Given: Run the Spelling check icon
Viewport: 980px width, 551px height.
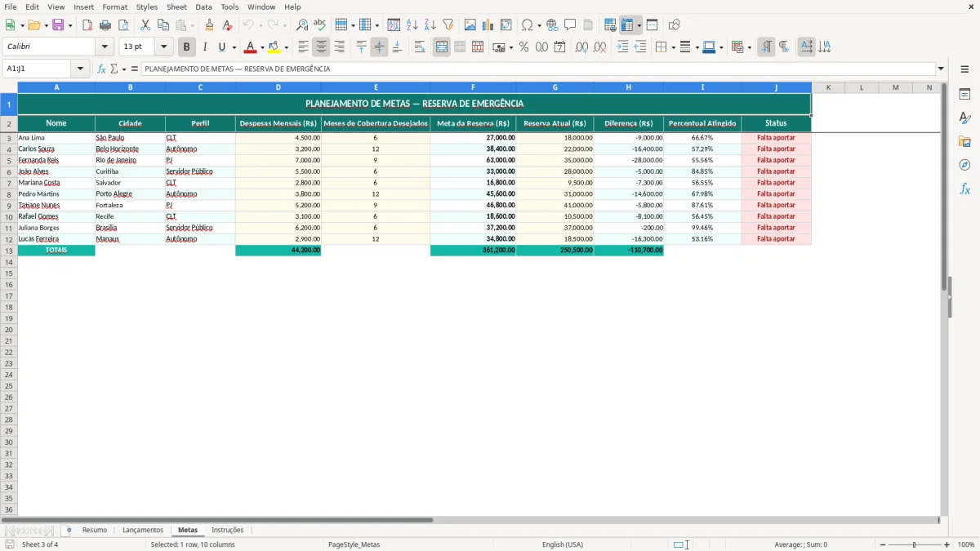Looking at the screenshot, I should tap(319, 25).
